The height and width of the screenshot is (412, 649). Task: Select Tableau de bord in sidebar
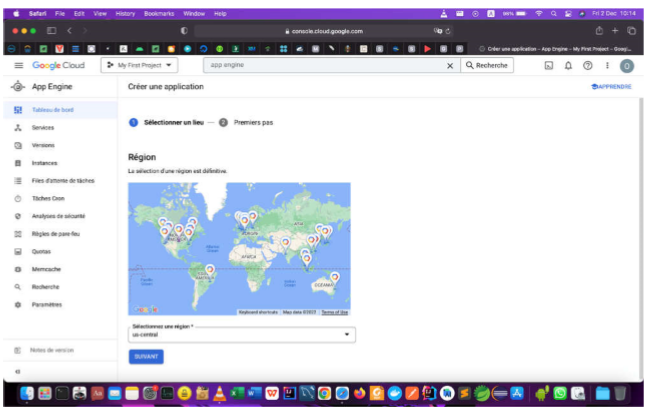coord(60,110)
